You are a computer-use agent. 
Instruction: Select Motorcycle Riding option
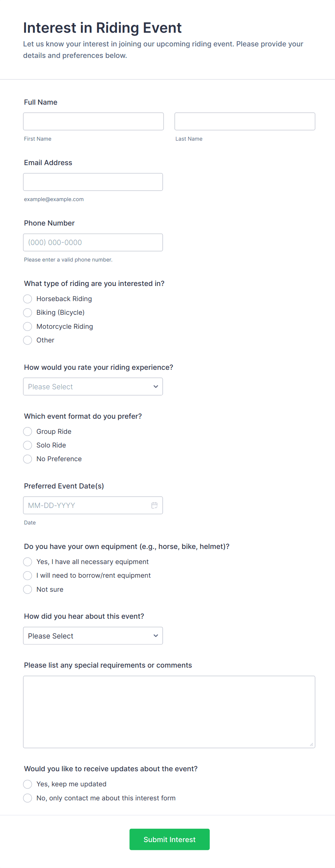(x=28, y=327)
